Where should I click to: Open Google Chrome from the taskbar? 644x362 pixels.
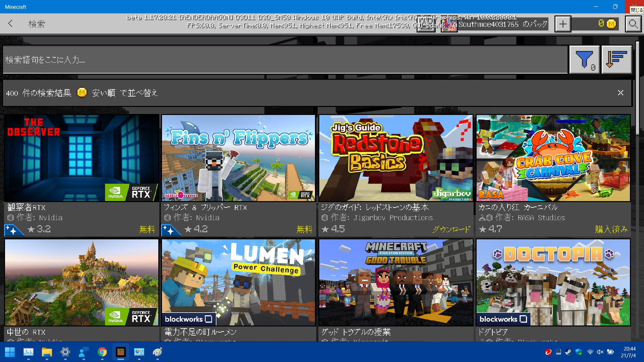(x=102, y=352)
